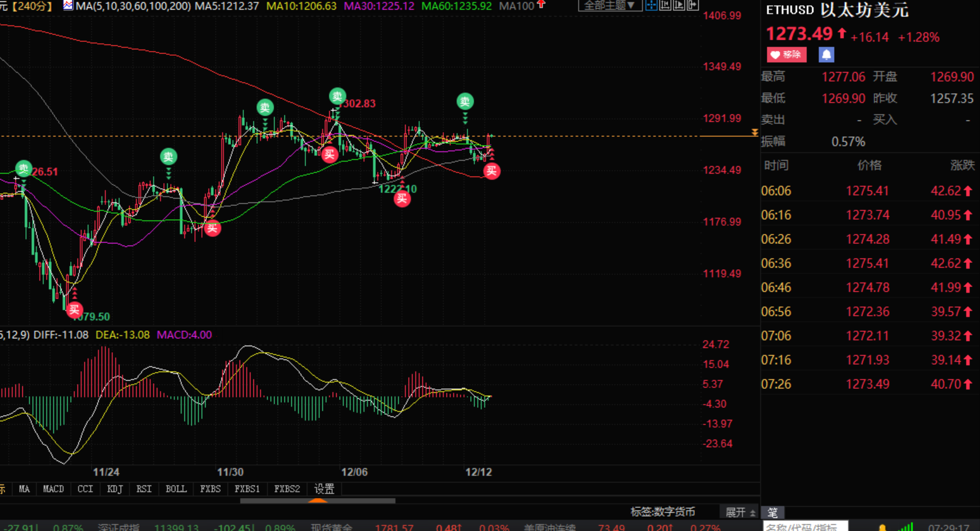Click the 06:06 tick row price 1275.41
This screenshot has width=980, height=531.
pos(867,191)
